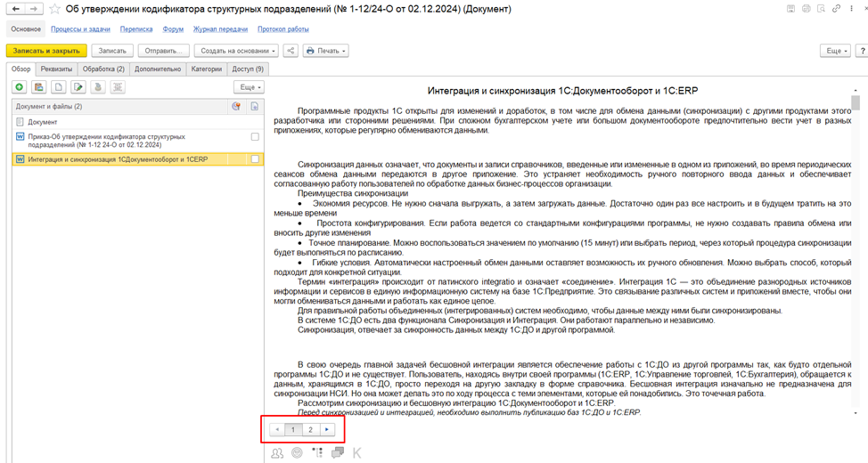Open the Протокол работы link
The image size is (868, 463).
283,28
